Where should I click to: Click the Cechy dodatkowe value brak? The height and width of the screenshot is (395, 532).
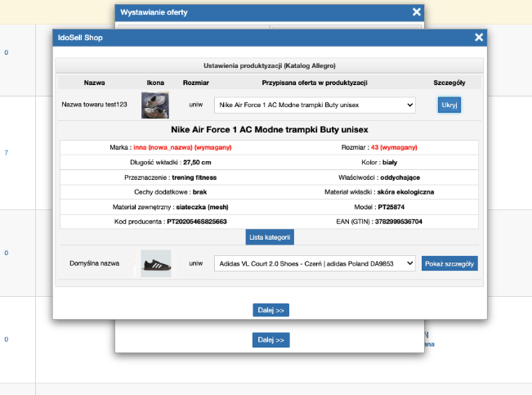(x=200, y=192)
